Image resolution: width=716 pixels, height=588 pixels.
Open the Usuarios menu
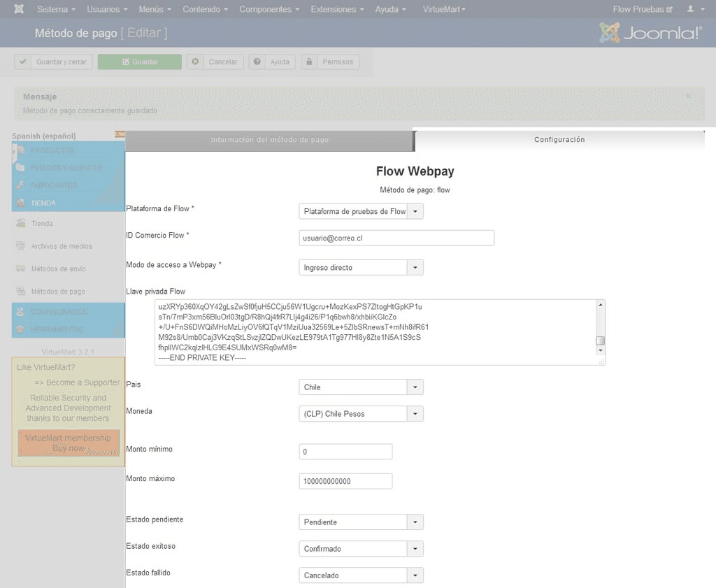pos(107,9)
